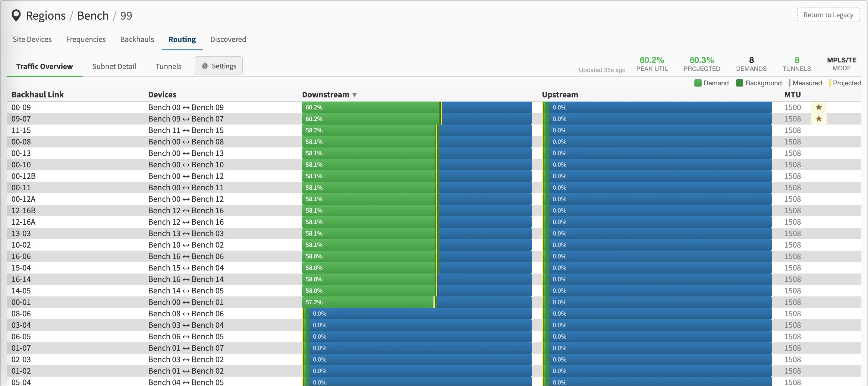The width and height of the screenshot is (868, 386).
Task: Click devices Bench 15 ↔ Bench 04
Action: pyautogui.click(x=186, y=268)
